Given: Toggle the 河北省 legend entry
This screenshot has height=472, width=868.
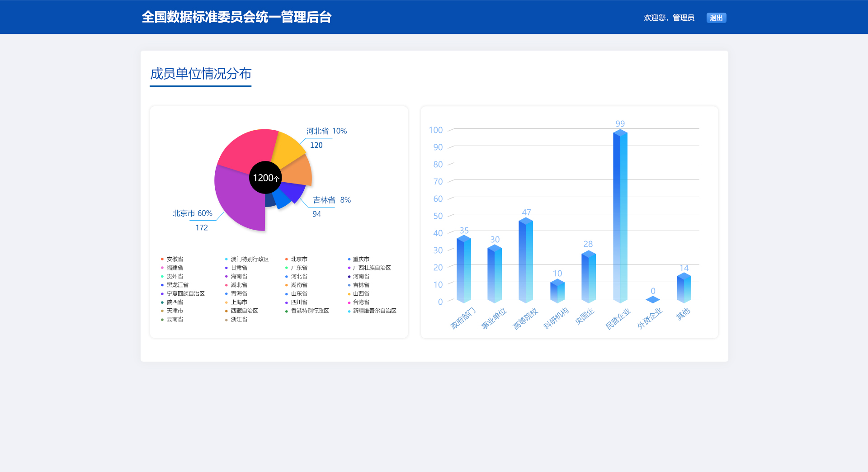Looking at the screenshot, I should click(x=299, y=276).
